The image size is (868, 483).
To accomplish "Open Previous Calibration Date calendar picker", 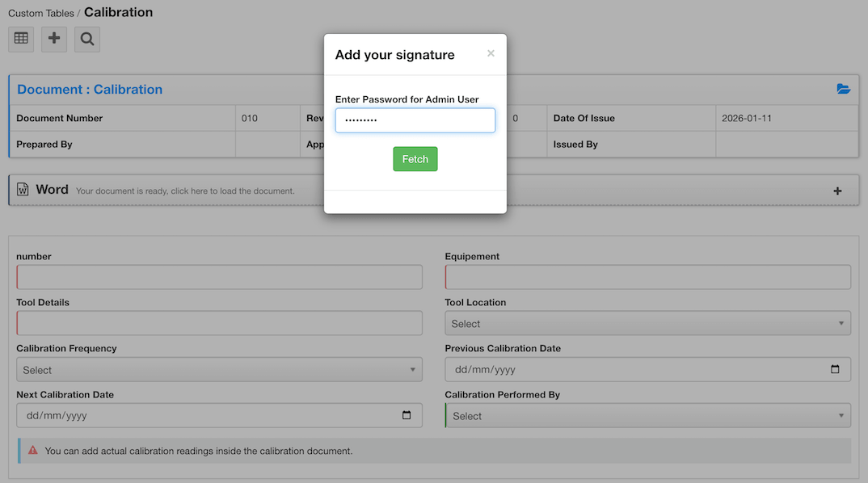I will 835,369.
